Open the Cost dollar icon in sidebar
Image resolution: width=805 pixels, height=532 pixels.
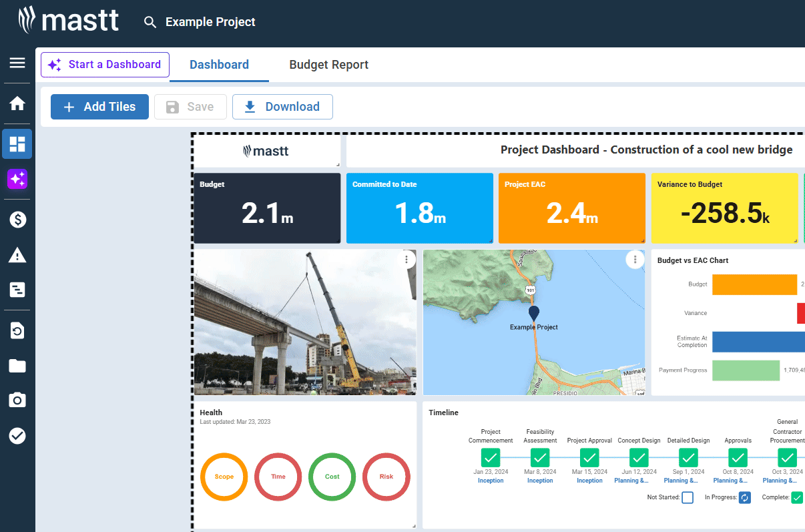tap(17, 220)
